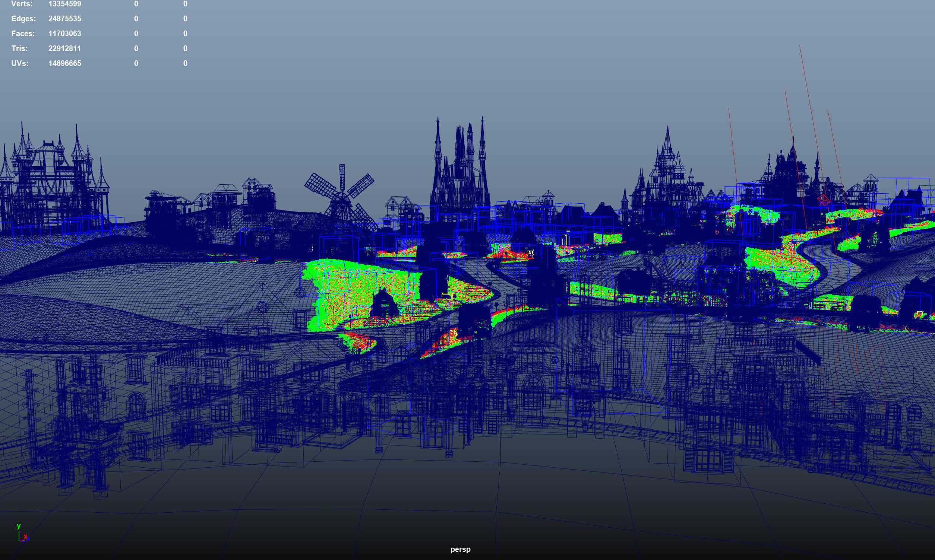Click the 'Faces:' HUD label

(x=23, y=34)
